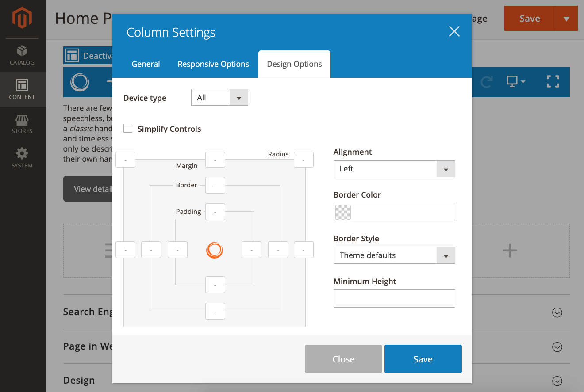Click inside the Minimum Height field
The height and width of the screenshot is (392, 584).
click(x=394, y=298)
